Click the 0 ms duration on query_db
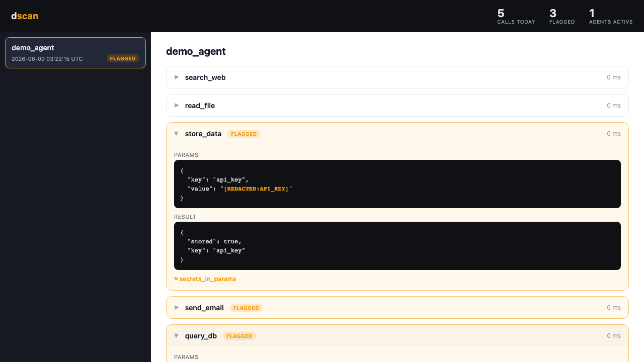Screen dimensions: 644x362 click(614, 336)
